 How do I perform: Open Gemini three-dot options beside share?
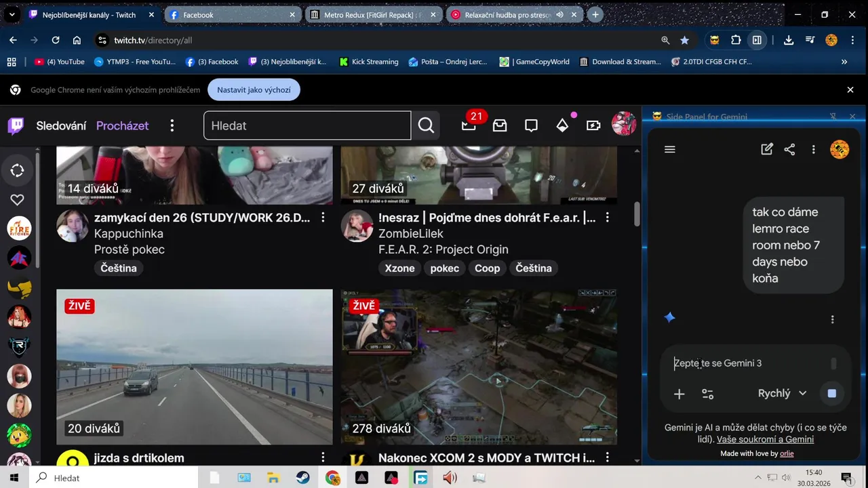point(814,149)
